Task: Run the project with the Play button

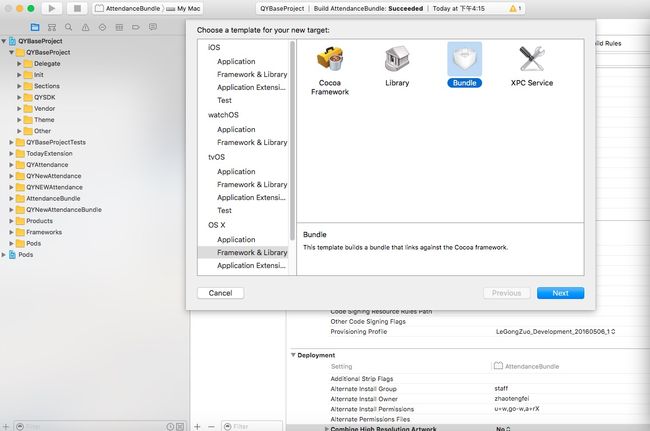Action: point(51,8)
